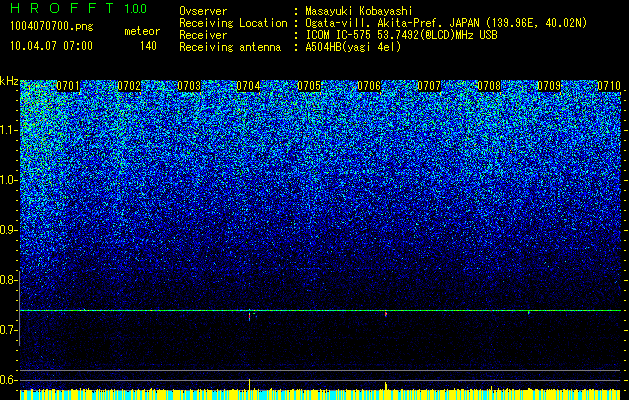Click the kHz axis unit label
Image resolution: width=629 pixels, height=400 pixels.
click(9, 81)
